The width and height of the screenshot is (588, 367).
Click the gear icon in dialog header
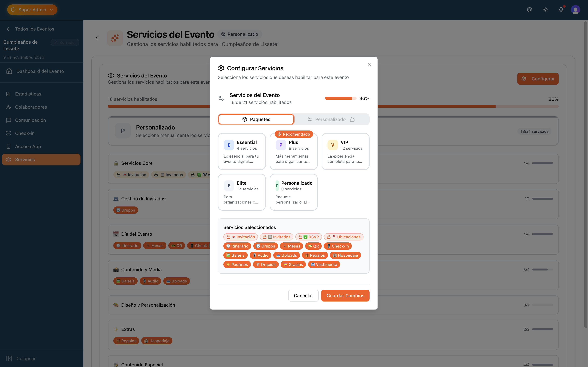click(221, 68)
